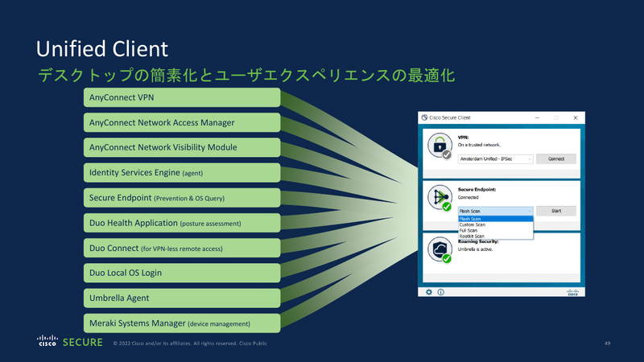Click the Secure Endpoint module icon

pos(440,197)
